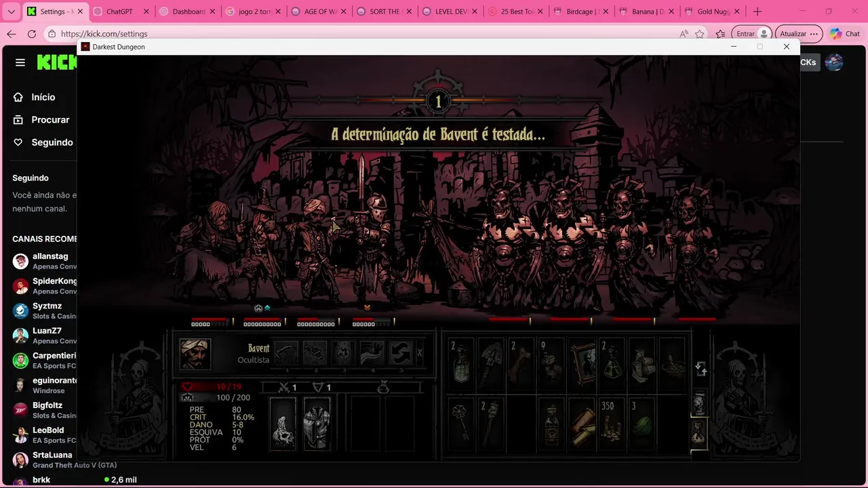Open a new browser tab
868x488 pixels.
[x=757, y=12]
